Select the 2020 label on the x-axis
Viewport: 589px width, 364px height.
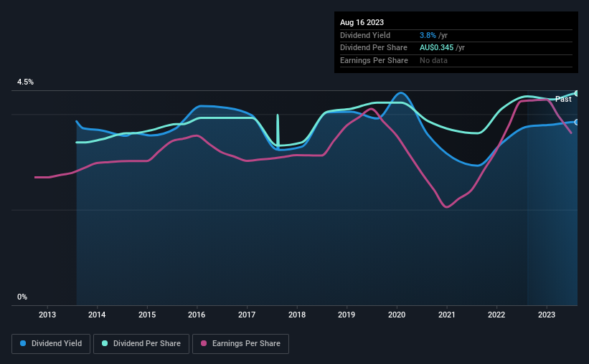397,315
